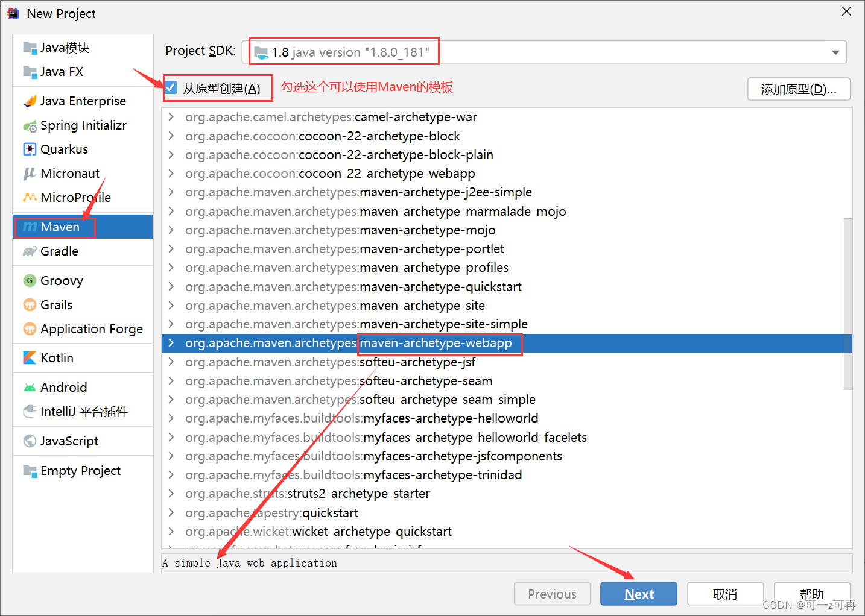Click the Micronaut mu icon
The width and height of the screenshot is (865, 616).
30,174
